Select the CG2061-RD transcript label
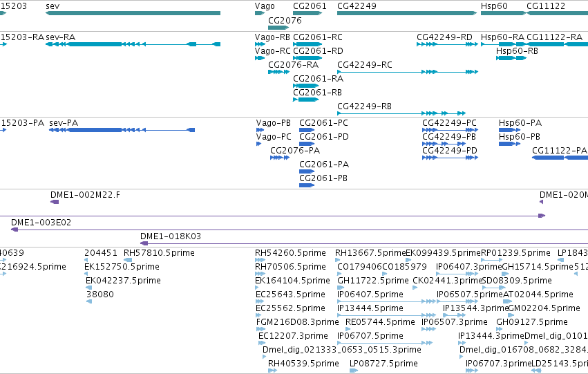The height and width of the screenshot is (374, 588). 318,51
